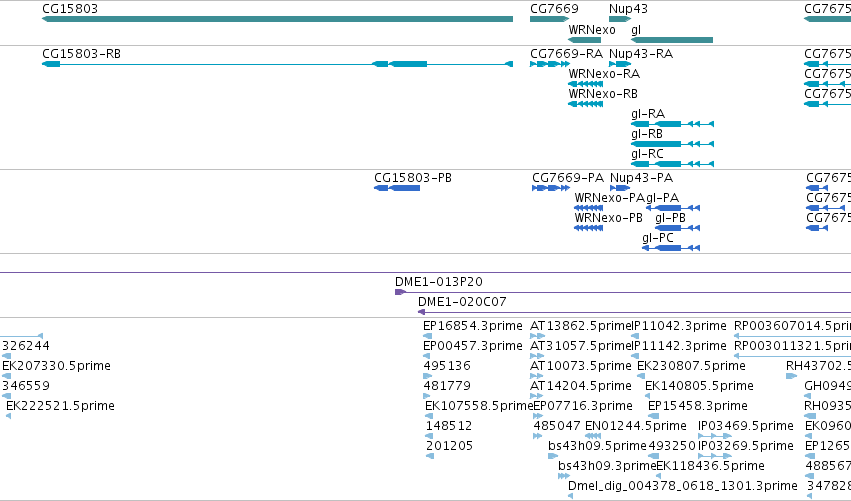Image resolution: width=851 pixels, height=501 pixels.
Task: Select the DME1-013P20 clone
Action: (623, 292)
